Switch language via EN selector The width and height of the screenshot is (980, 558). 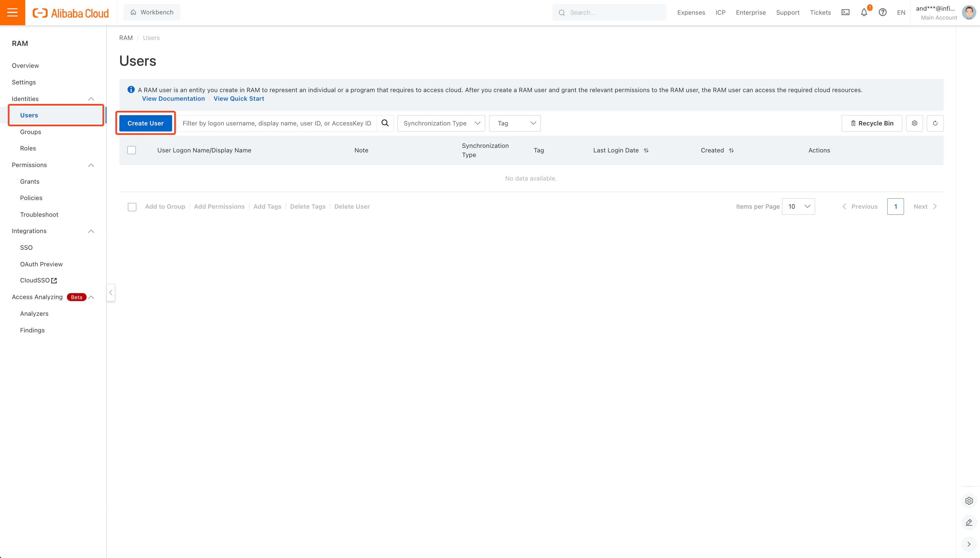(901, 13)
